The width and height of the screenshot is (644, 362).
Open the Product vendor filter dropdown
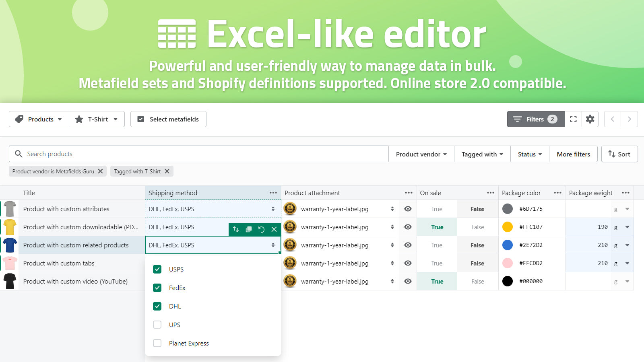coord(420,154)
